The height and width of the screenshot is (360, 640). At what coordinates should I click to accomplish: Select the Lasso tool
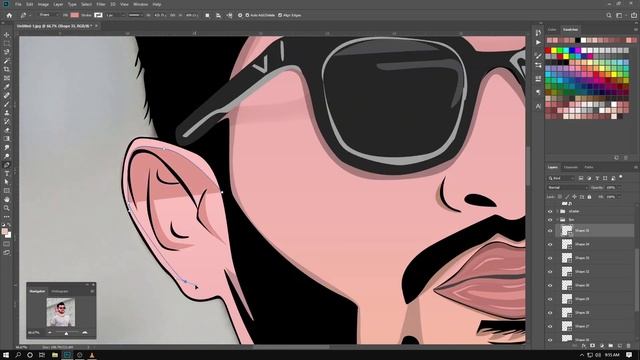coord(7,52)
